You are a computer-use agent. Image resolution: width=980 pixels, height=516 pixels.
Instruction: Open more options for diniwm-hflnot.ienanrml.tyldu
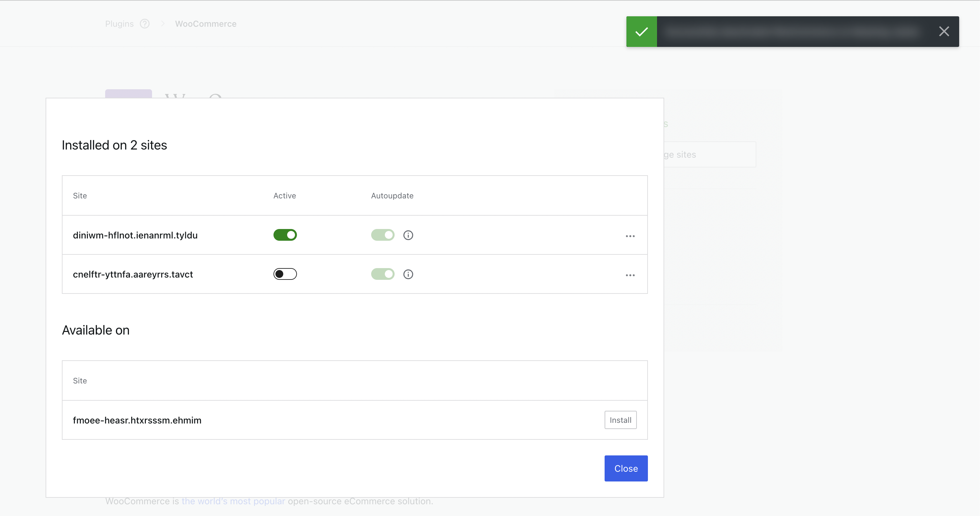(x=630, y=236)
